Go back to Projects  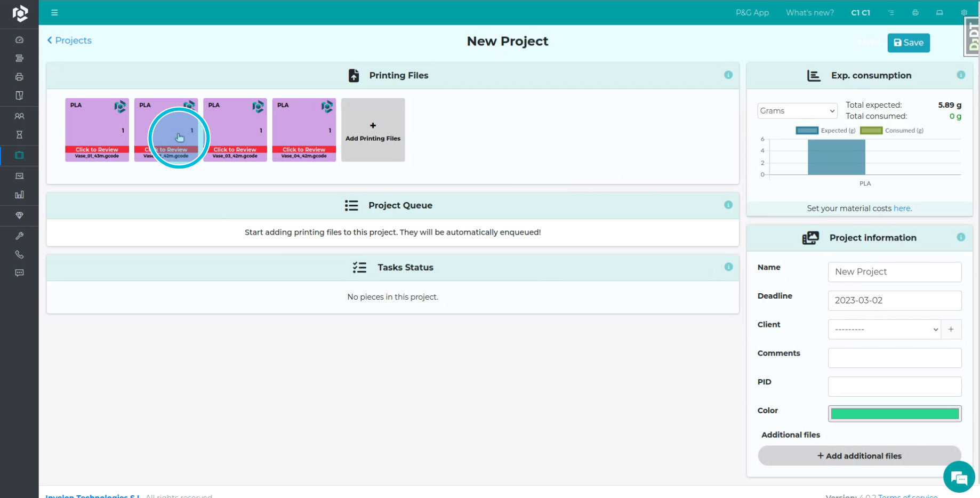coord(69,41)
